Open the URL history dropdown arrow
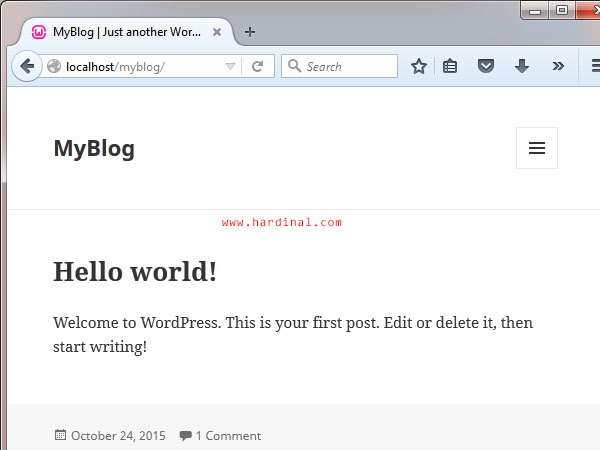The height and width of the screenshot is (450, 600). click(230, 67)
